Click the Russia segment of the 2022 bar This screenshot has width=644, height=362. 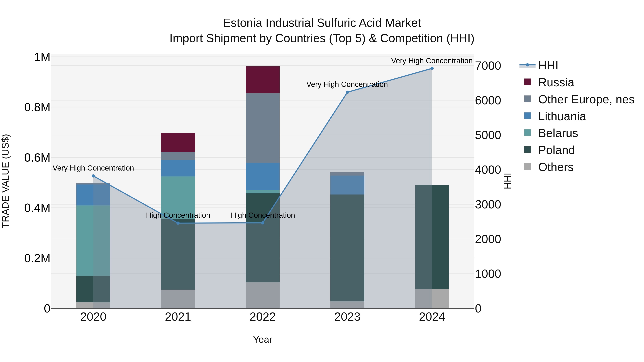point(263,80)
